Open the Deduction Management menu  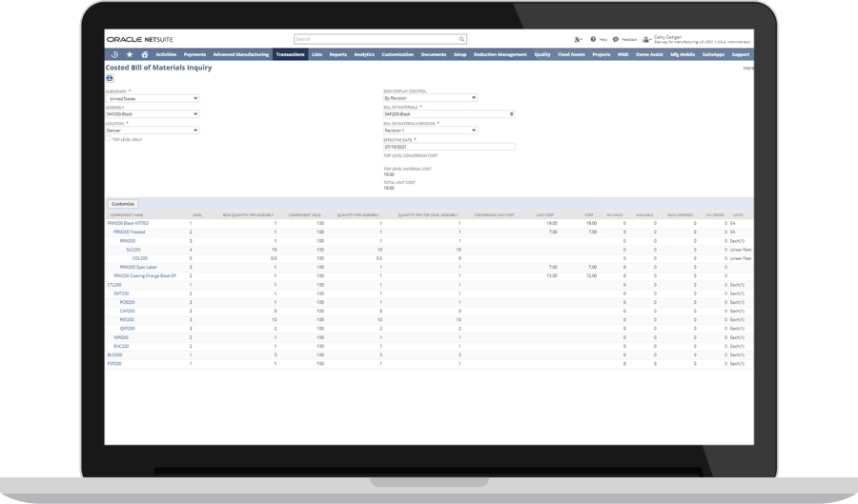(500, 54)
